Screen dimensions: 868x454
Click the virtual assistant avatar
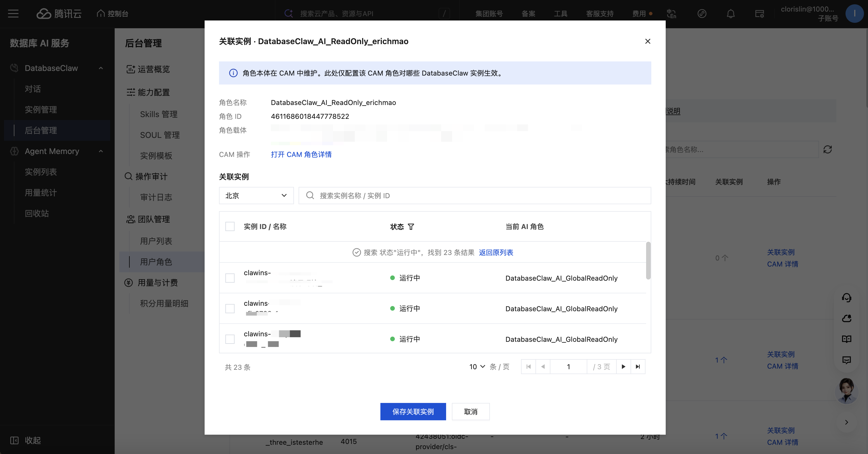(x=846, y=391)
